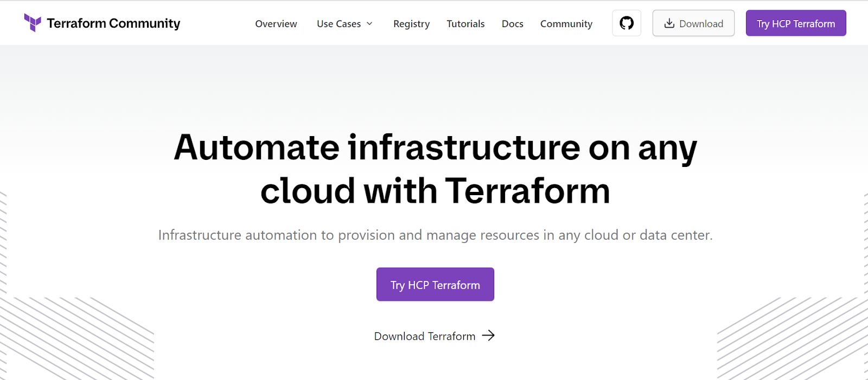Open the Community nav item
The image size is (868, 380).
tap(566, 24)
